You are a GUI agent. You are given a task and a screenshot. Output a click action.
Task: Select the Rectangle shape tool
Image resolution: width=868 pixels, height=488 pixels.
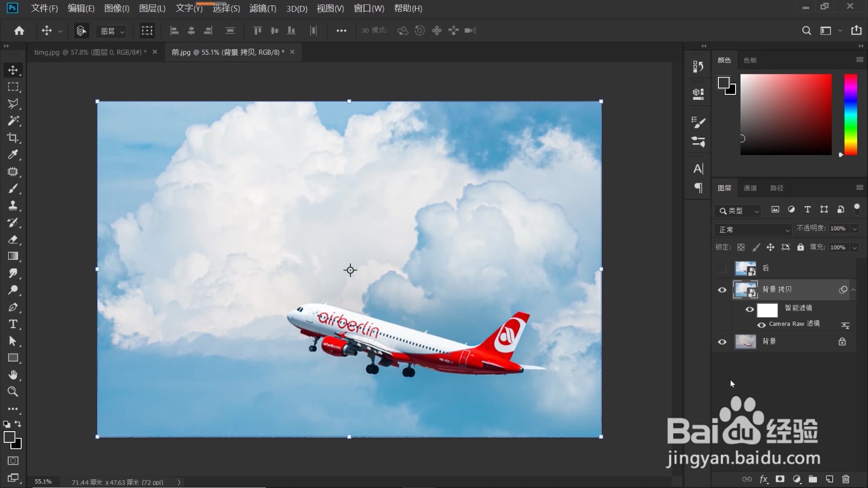[x=13, y=358]
